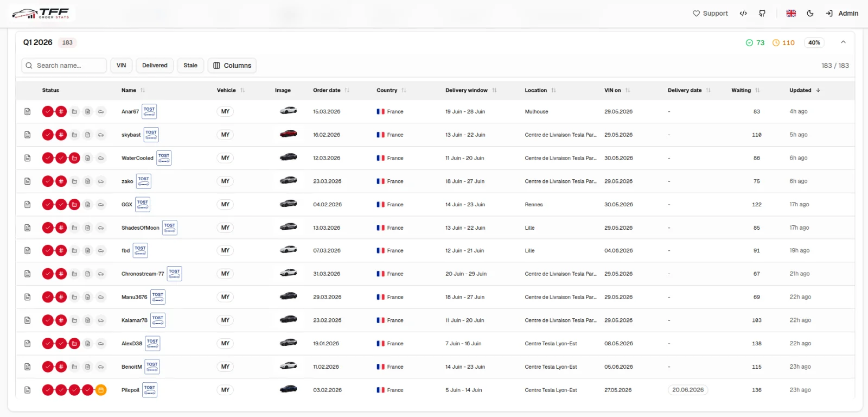Collapse the Q1 2026 section chevron
Screen dimensions: 868x417
click(x=843, y=42)
